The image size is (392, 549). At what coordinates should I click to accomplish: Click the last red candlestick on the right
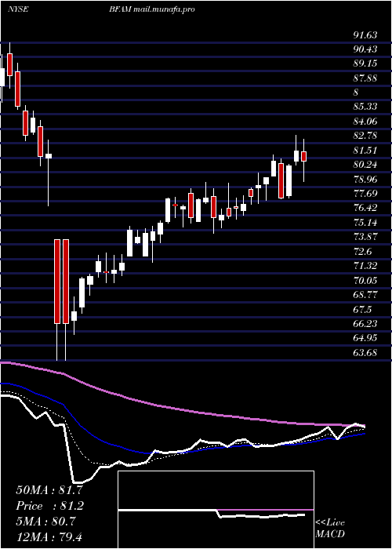click(x=304, y=157)
